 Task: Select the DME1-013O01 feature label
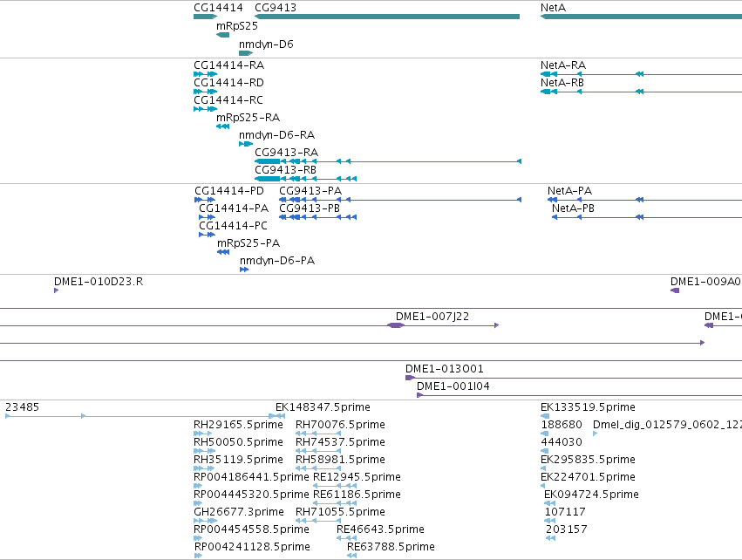[x=445, y=369]
